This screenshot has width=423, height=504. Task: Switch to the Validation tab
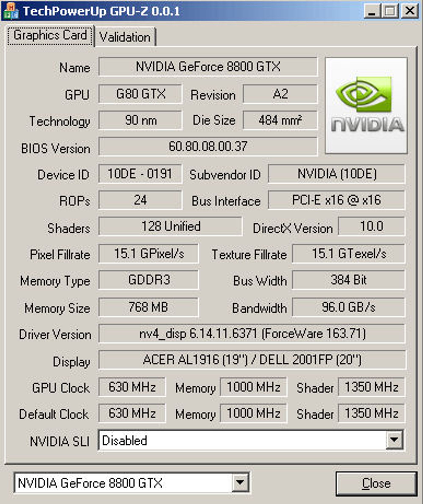pos(125,37)
